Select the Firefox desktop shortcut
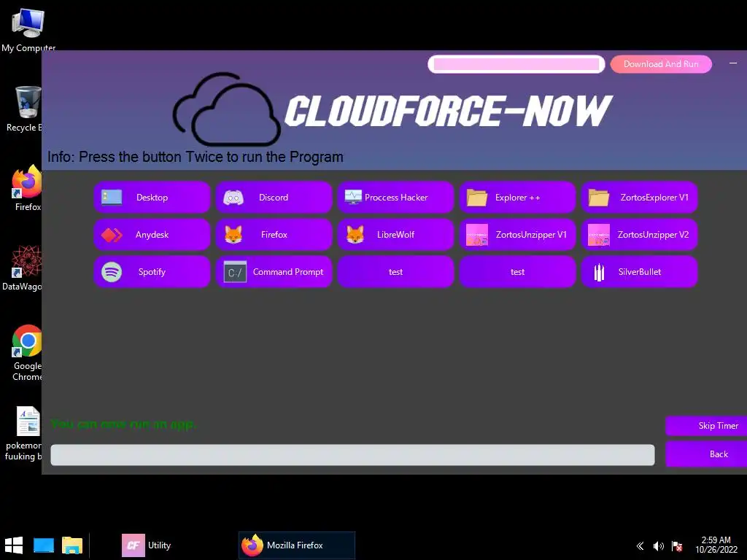Screen dimensions: 747x560 pyautogui.click(x=27, y=187)
